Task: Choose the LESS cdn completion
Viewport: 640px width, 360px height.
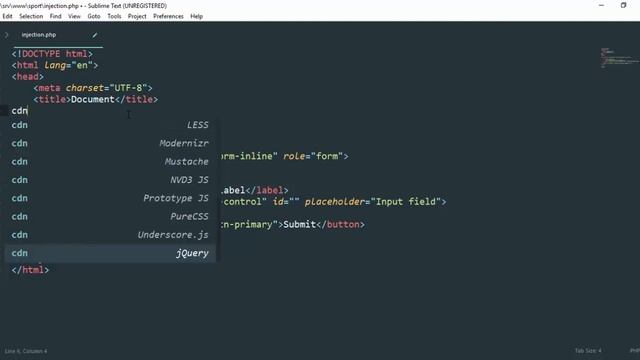Action: click(110, 125)
